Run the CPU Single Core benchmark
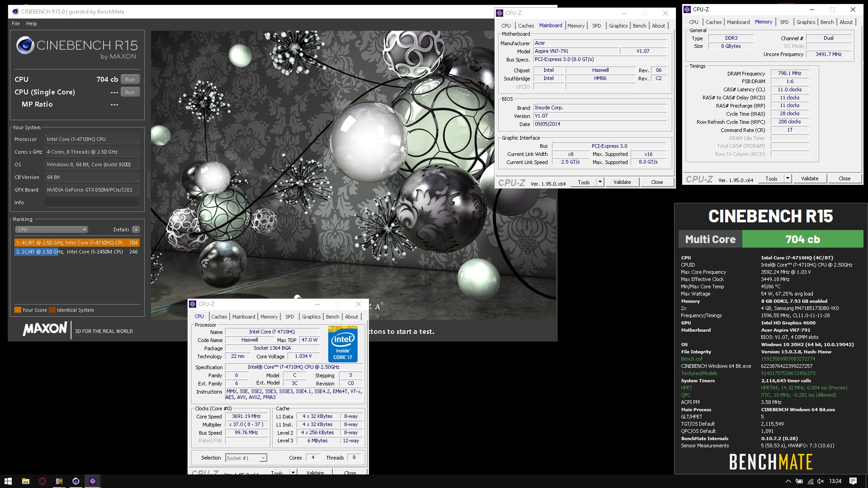The height and width of the screenshot is (488, 868). [x=130, y=92]
